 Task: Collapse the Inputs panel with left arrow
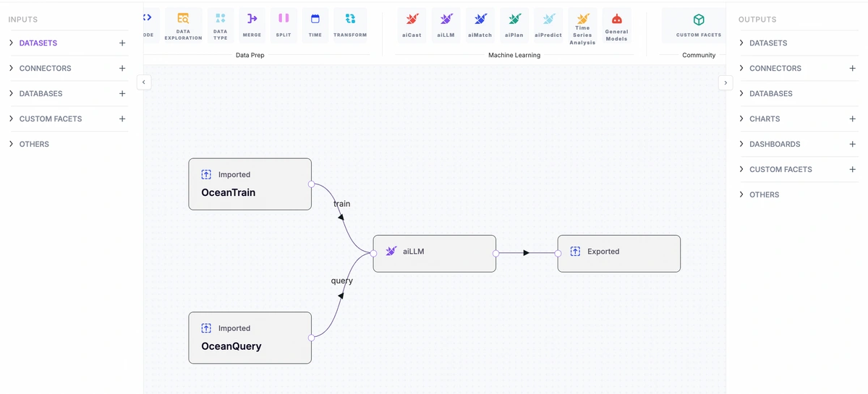pos(143,82)
